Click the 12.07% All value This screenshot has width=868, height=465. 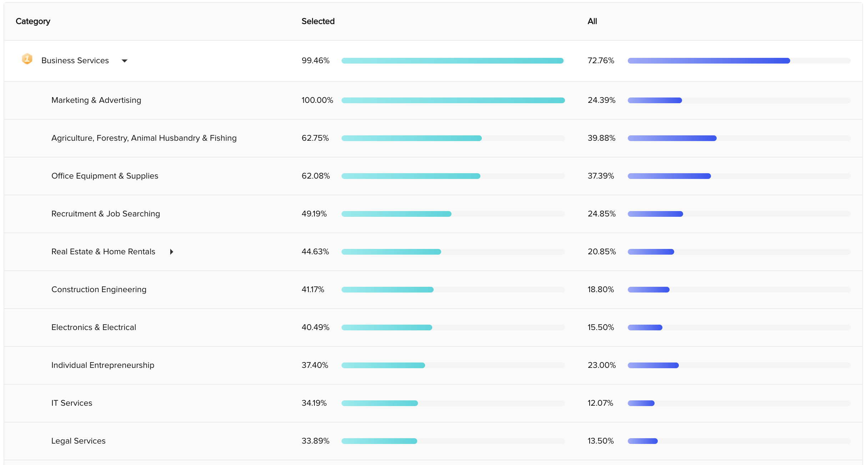point(600,403)
